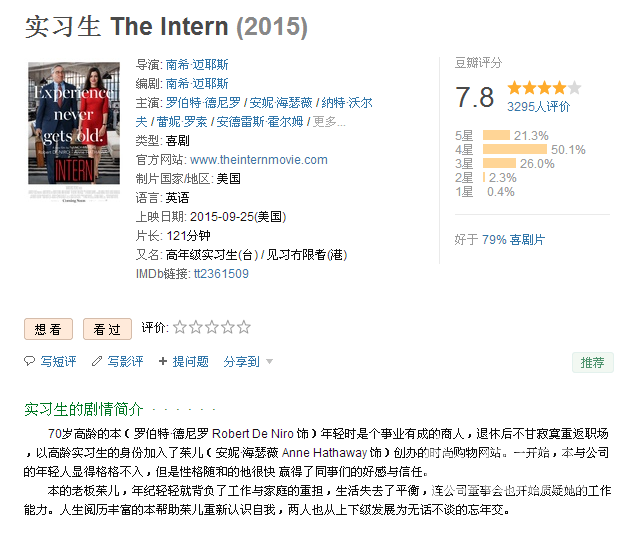Rate the movie one star
The width and height of the screenshot is (634, 534).
(180, 327)
